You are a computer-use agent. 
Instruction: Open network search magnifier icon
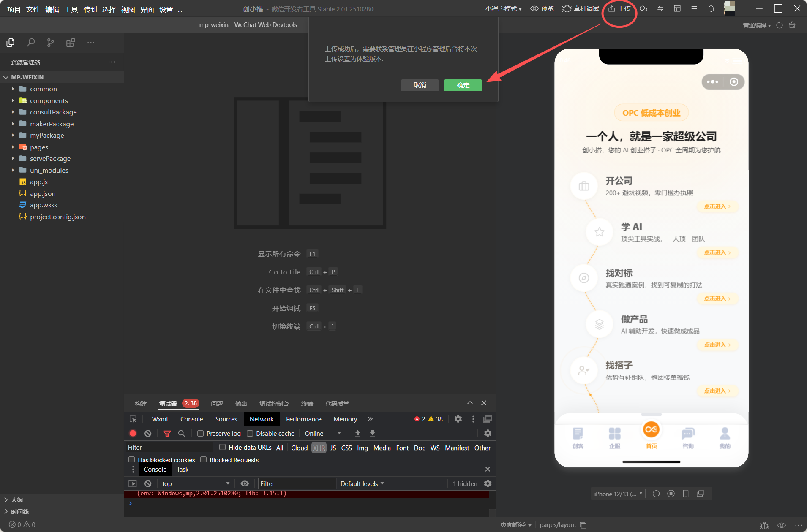tap(182, 433)
